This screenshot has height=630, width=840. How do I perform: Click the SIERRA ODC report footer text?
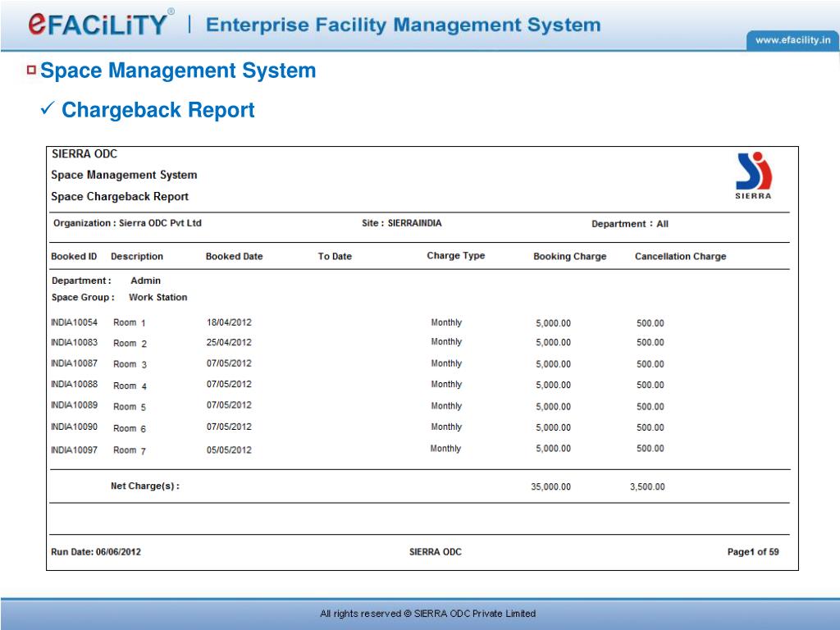click(435, 552)
